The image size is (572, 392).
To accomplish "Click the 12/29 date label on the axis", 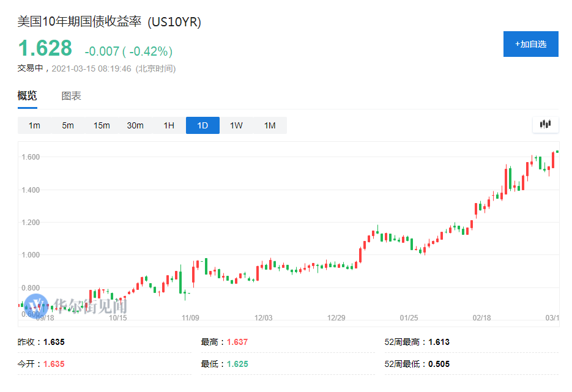I will tap(337, 318).
